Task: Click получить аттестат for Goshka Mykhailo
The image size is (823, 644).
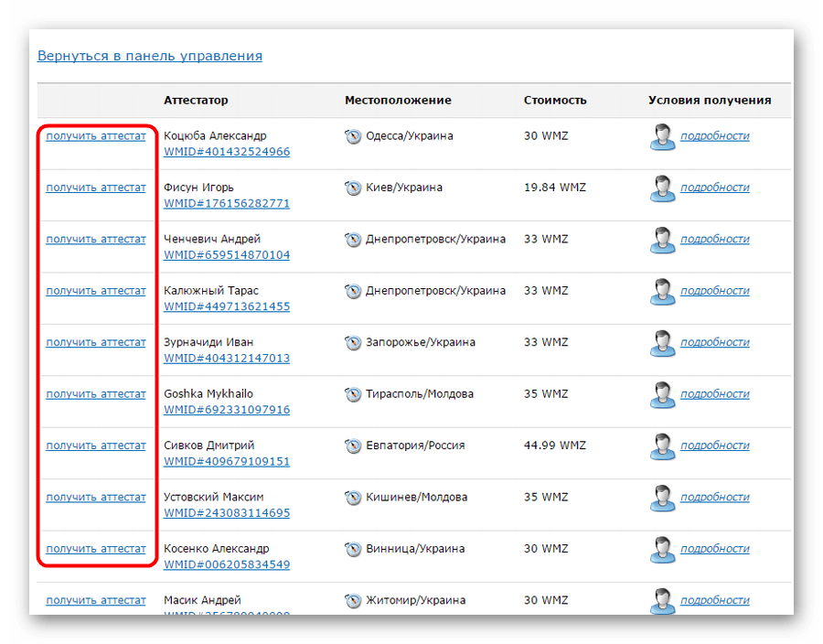Action: 96,394
